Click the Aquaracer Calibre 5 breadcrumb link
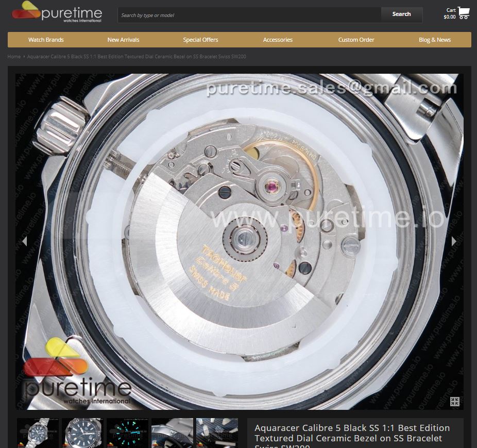The image size is (477, 448). 137,56
